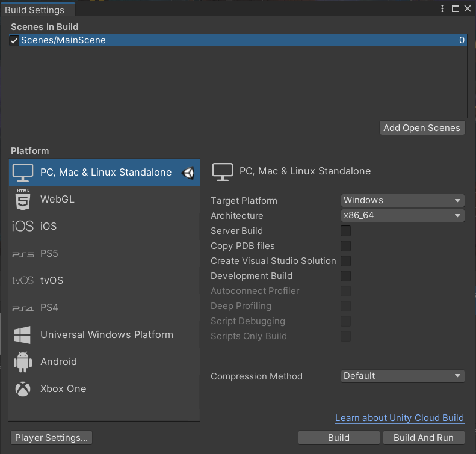The image size is (476, 454).
Task: Enable Copy PDB files checkbox
Action: click(x=346, y=246)
